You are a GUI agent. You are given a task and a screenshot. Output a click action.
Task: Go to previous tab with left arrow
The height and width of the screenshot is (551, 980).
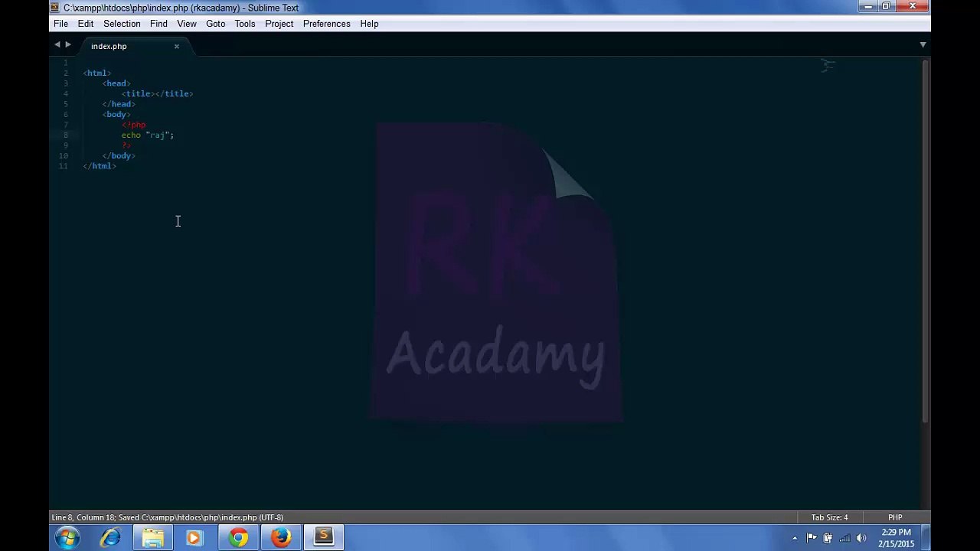pos(57,45)
